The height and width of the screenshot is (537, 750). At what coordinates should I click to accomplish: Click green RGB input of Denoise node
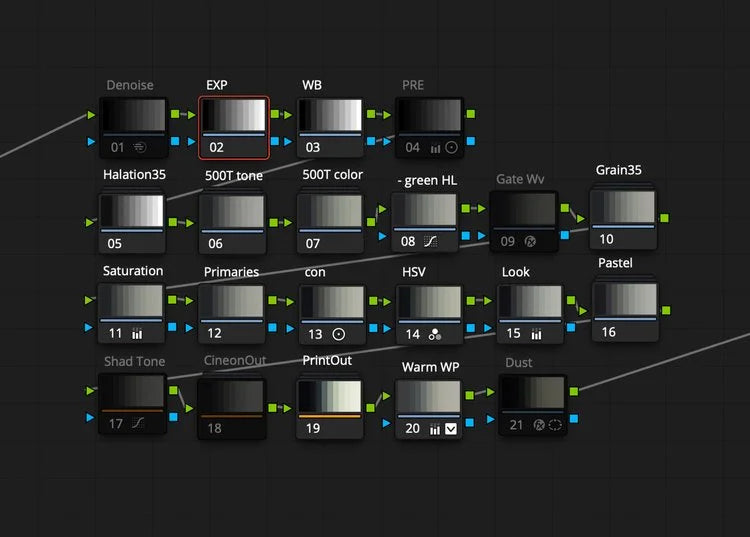point(91,115)
